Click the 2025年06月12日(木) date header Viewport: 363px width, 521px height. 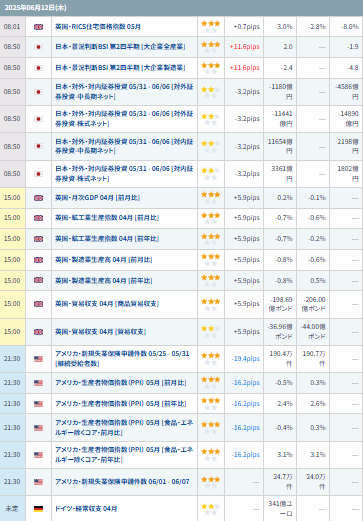tap(35, 8)
